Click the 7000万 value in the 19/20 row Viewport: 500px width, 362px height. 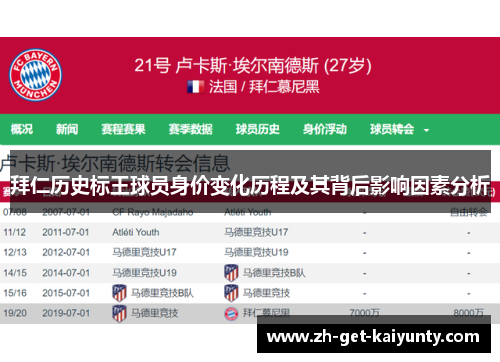[364, 313]
